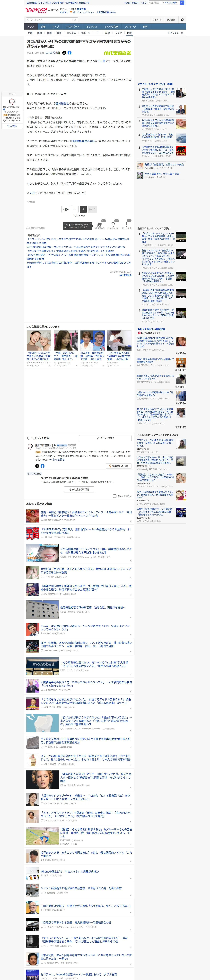Open the オリジナル tab
Viewport: 210px width, 980px height.
point(92,27)
